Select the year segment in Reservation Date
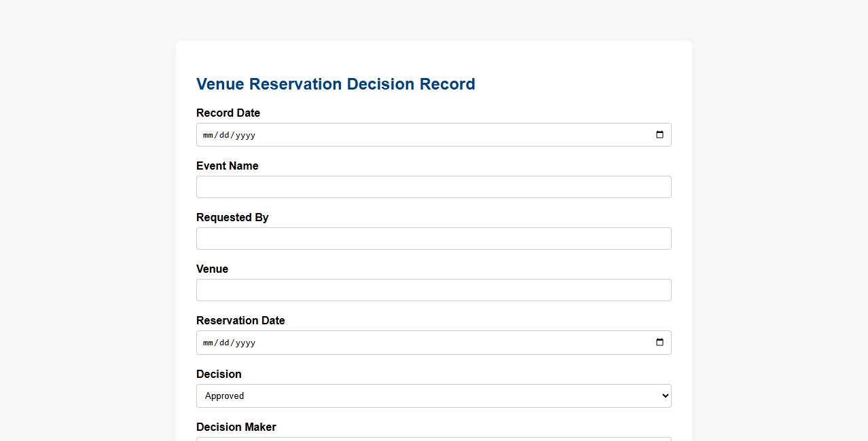Image resolution: width=868 pixels, height=441 pixels. (x=245, y=343)
